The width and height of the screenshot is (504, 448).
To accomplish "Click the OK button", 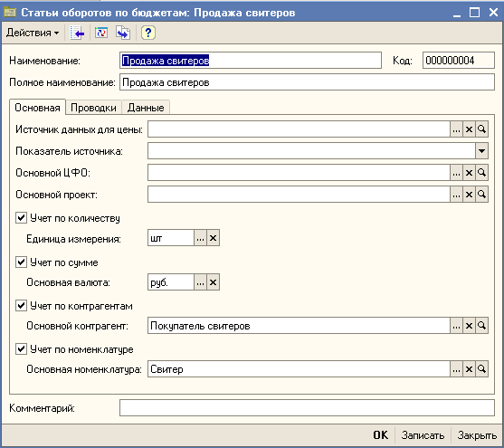I will [x=381, y=435].
